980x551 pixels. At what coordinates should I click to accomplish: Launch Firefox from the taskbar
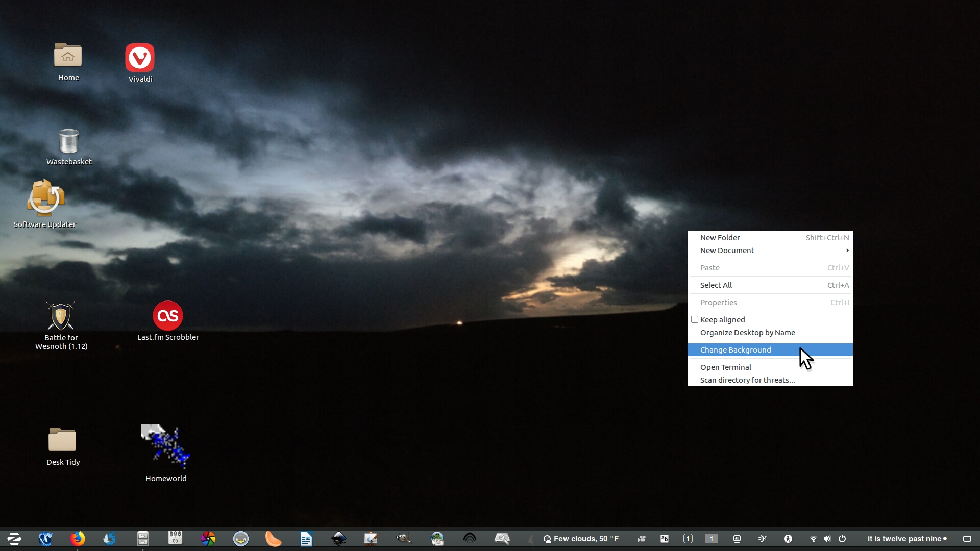tap(78, 538)
